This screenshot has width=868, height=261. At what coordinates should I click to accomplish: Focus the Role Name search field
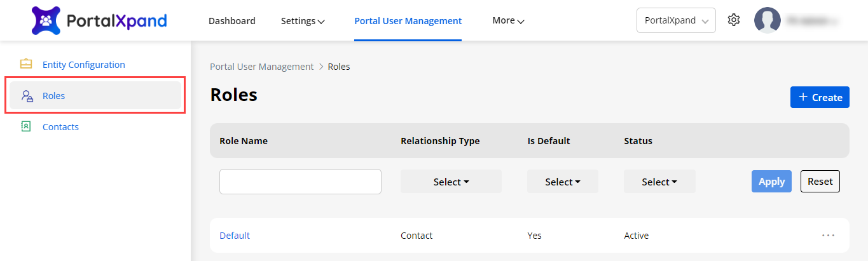pos(300,182)
